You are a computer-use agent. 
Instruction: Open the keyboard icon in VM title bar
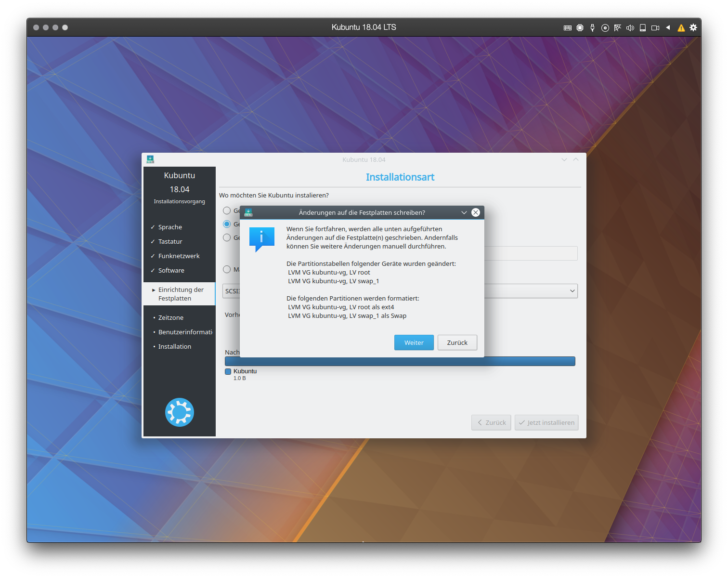click(568, 28)
